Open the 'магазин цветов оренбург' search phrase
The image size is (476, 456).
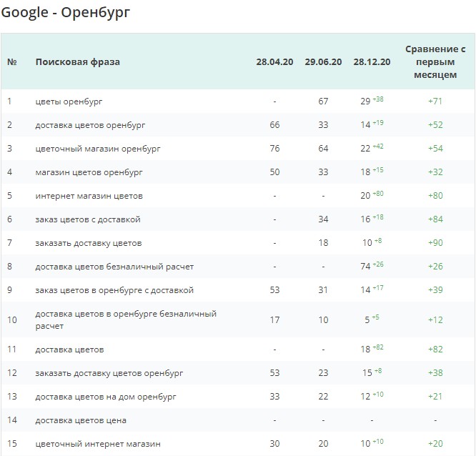(x=89, y=172)
